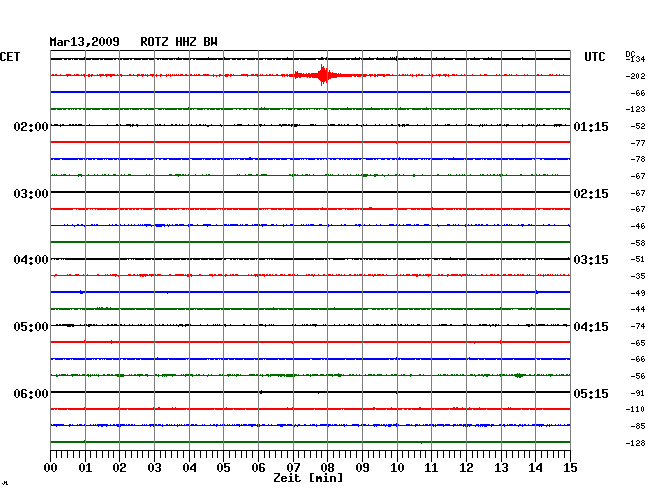Select the 05:00 CET time label
The width and height of the screenshot is (650, 494).
[31, 327]
